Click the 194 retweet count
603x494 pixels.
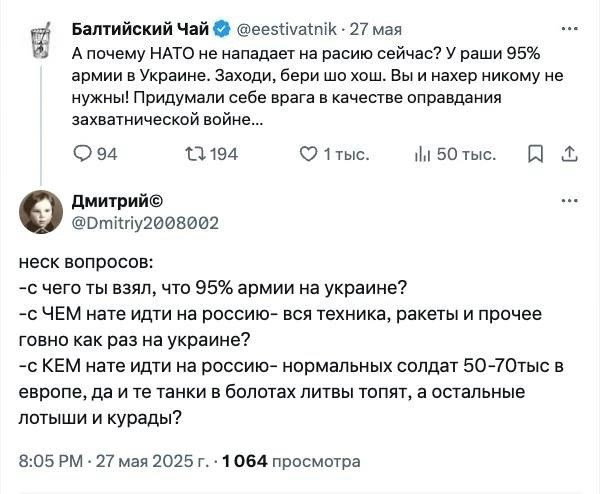[222, 154]
